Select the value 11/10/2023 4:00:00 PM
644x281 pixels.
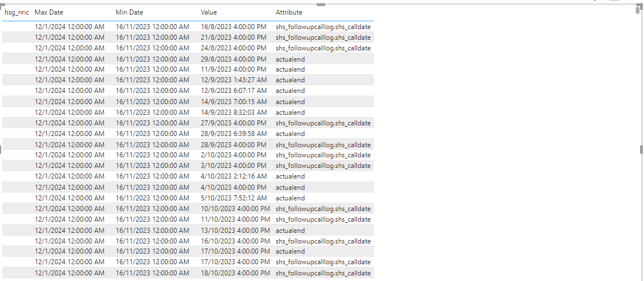(236, 220)
